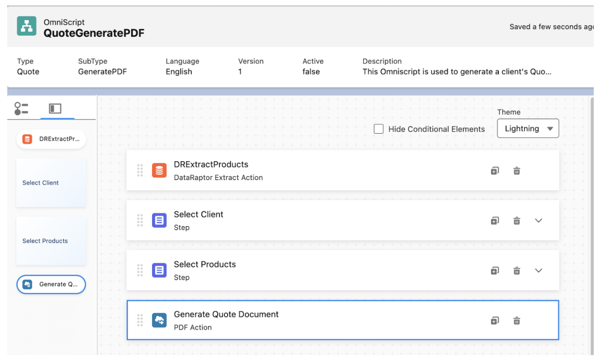
Task: Select the Select Client card in sidebar
Action: [x=51, y=183]
